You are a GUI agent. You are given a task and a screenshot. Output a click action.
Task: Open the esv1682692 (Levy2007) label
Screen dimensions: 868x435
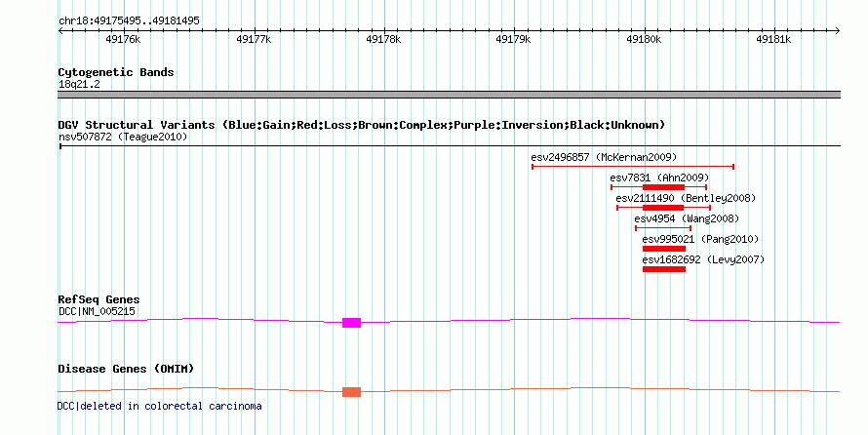(703, 260)
